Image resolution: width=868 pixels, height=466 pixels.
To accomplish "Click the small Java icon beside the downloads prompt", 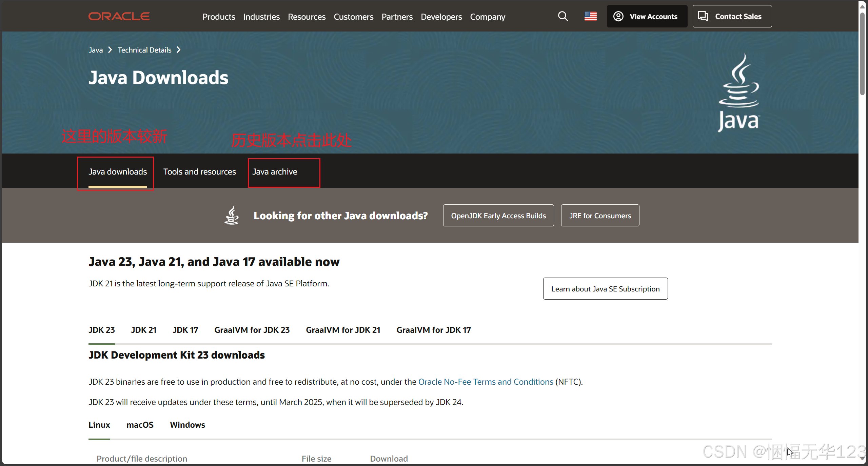I will (x=232, y=216).
